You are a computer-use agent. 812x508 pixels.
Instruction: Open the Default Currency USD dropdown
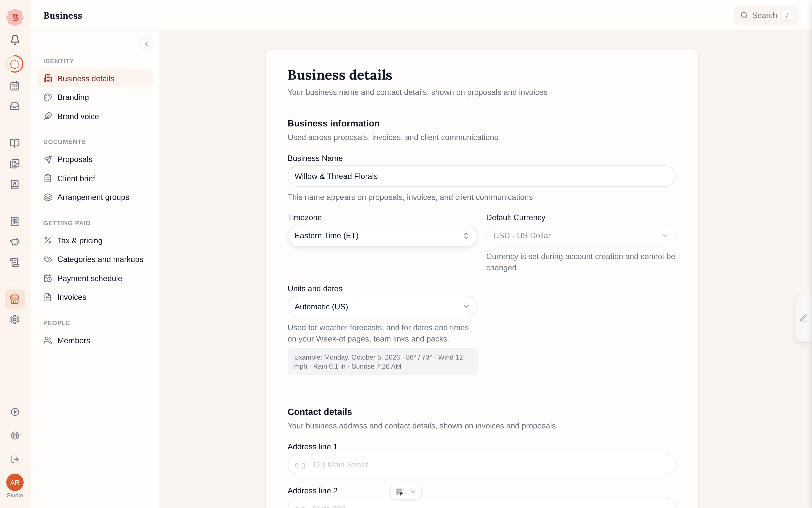tap(581, 236)
